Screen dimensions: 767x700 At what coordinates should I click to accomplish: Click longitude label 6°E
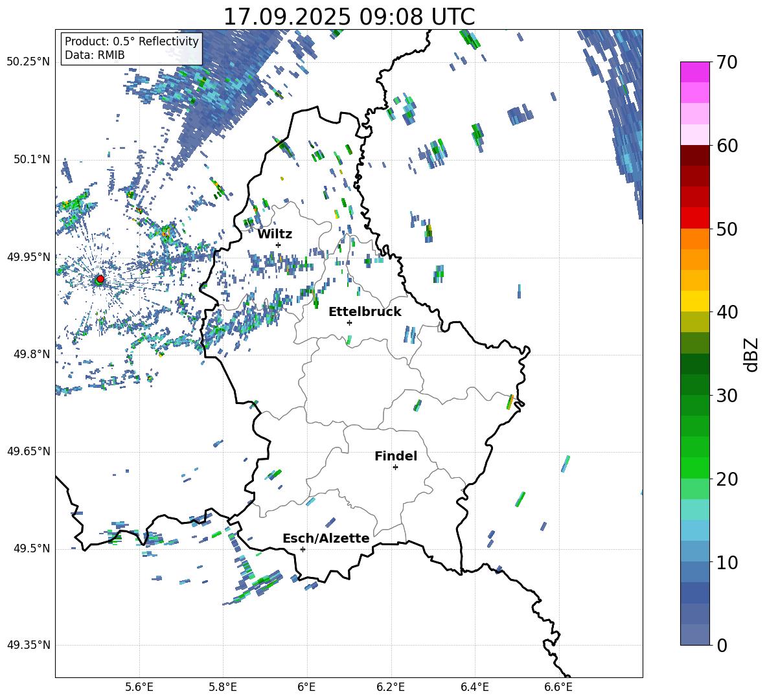coord(306,687)
